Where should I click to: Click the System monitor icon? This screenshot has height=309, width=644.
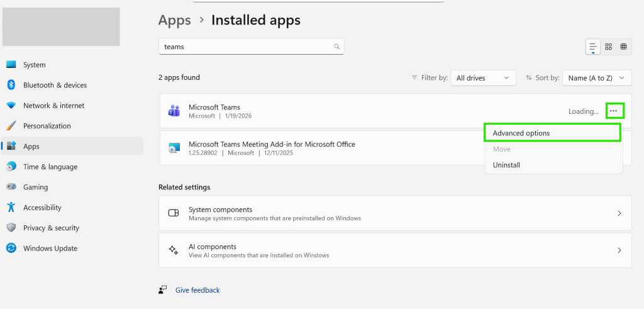[x=11, y=65]
